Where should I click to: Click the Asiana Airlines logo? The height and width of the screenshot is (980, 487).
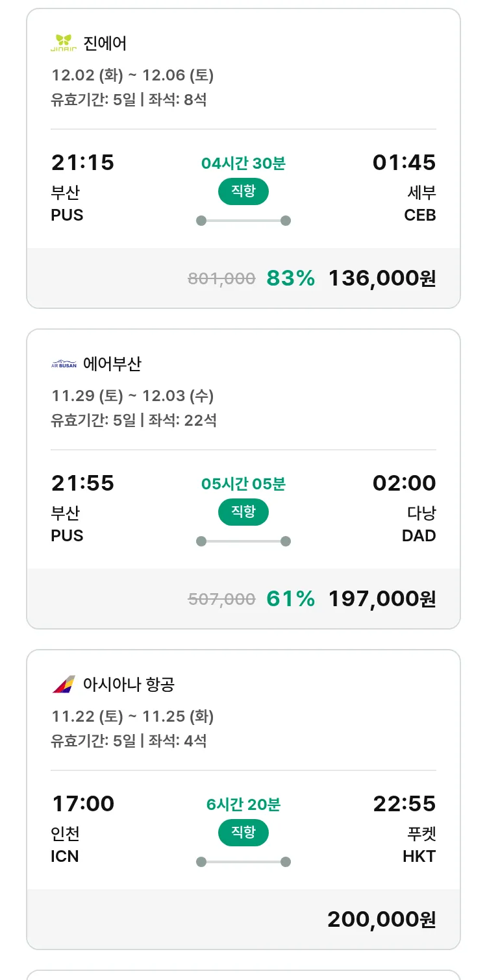point(64,684)
